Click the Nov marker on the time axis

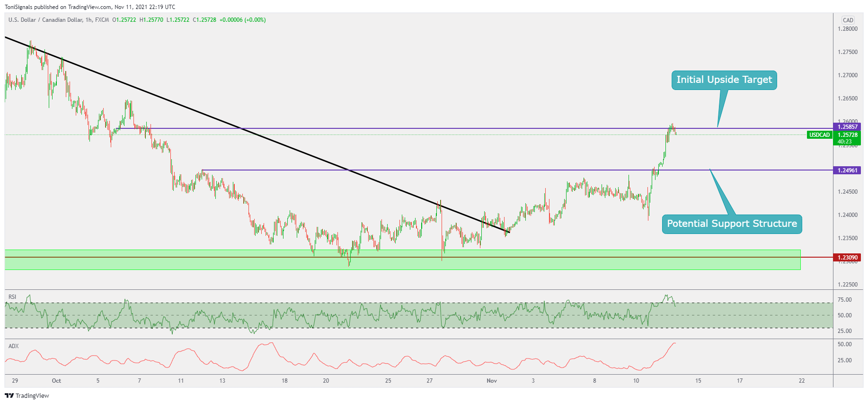[492, 381]
